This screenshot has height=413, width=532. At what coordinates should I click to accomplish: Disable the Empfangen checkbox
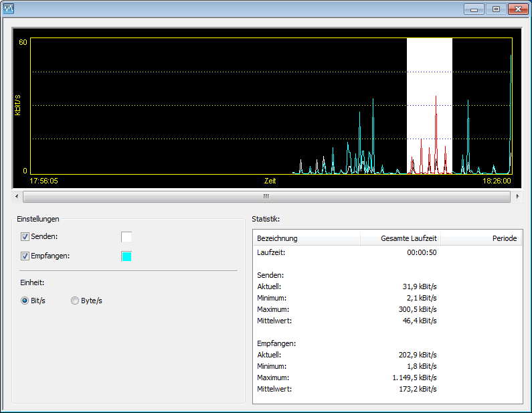(x=25, y=256)
